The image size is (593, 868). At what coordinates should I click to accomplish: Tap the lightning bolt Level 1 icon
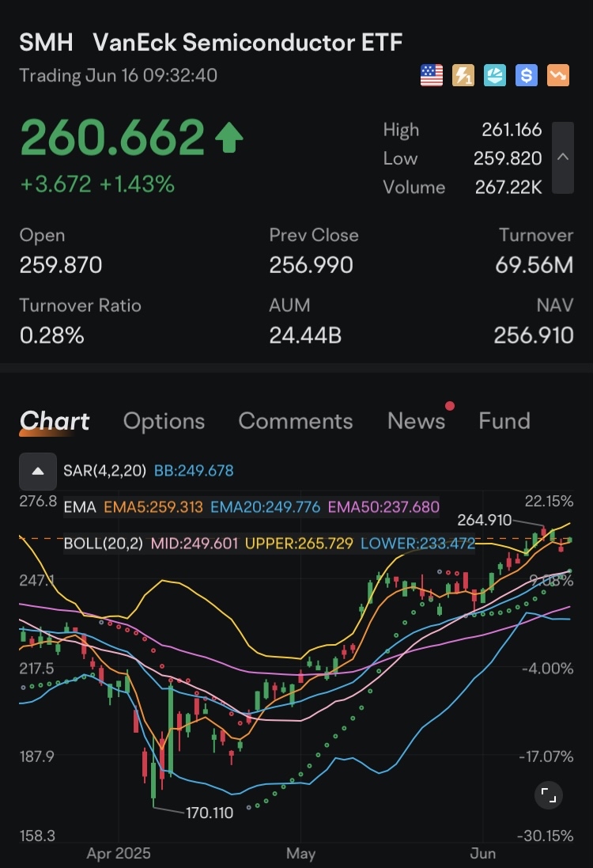[x=463, y=76]
